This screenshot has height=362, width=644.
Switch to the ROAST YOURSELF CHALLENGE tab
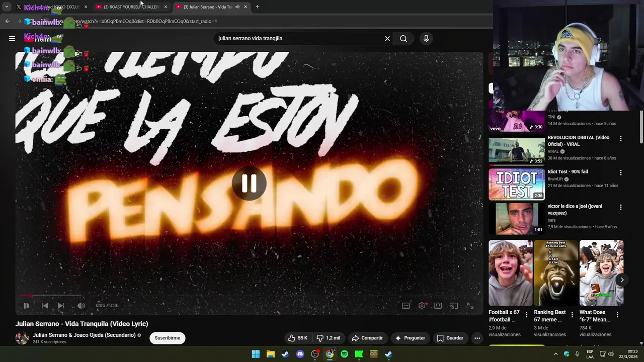coord(132,7)
